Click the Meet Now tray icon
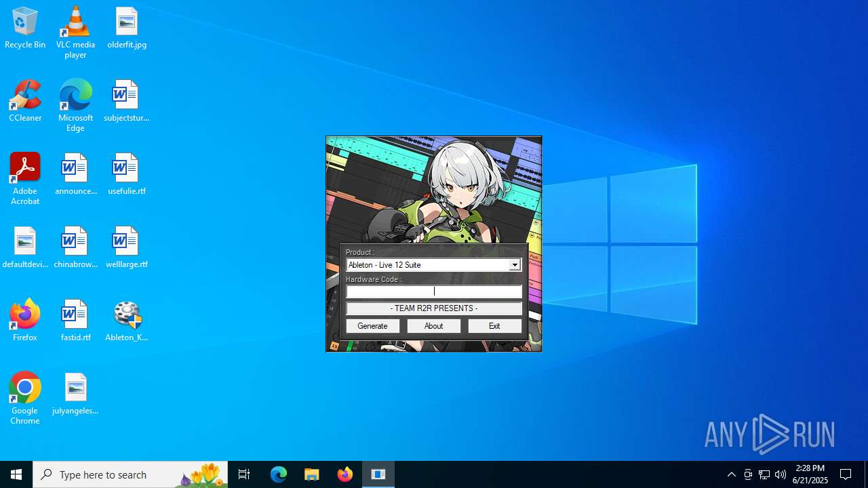Image resolution: width=868 pixels, height=488 pixels. 748,474
